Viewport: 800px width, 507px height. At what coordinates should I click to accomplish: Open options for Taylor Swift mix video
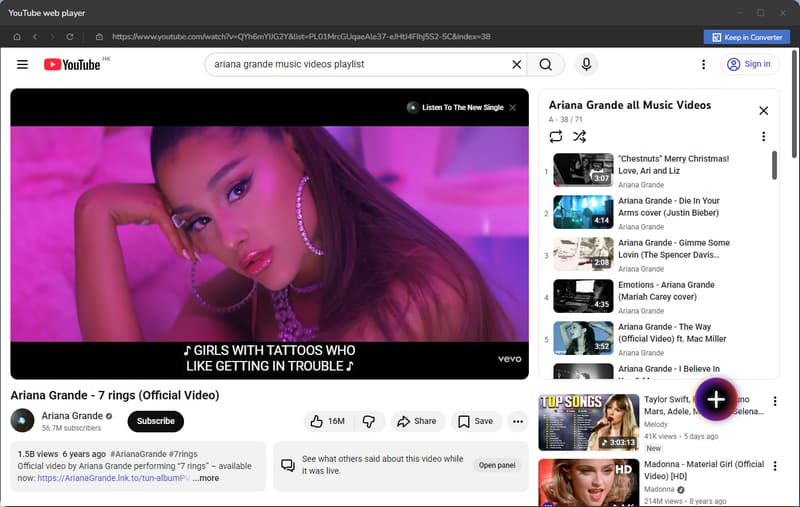click(x=775, y=401)
